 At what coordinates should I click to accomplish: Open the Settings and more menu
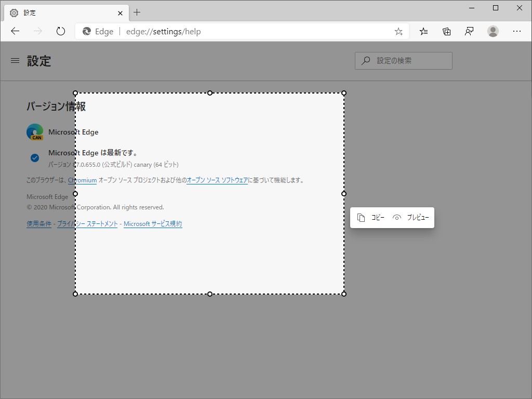click(x=516, y=31)
